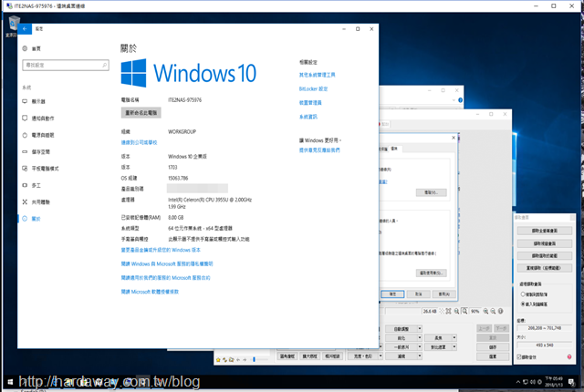Open the BitLocker 設定 link
The height and width of the screenshot is (392, 584).
click(313, 89)
